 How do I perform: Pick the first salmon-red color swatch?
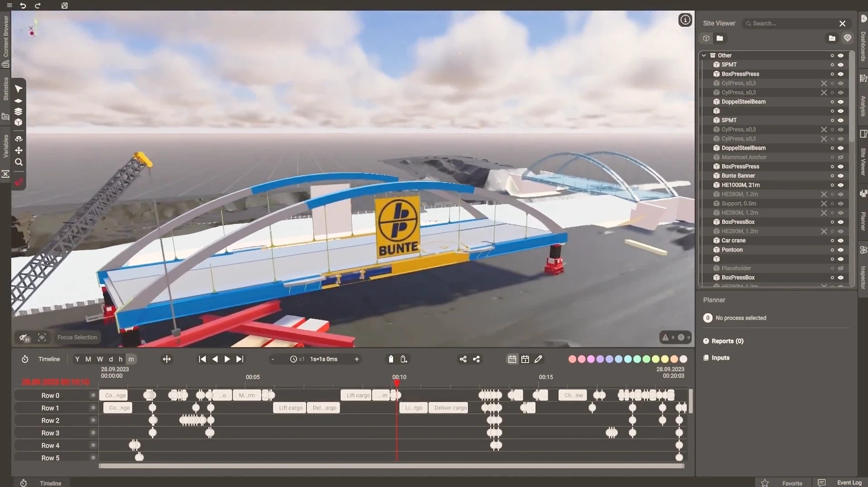[x=572, y=359]
